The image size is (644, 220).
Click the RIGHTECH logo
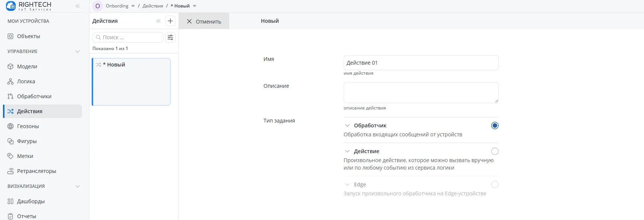(29, 6)
